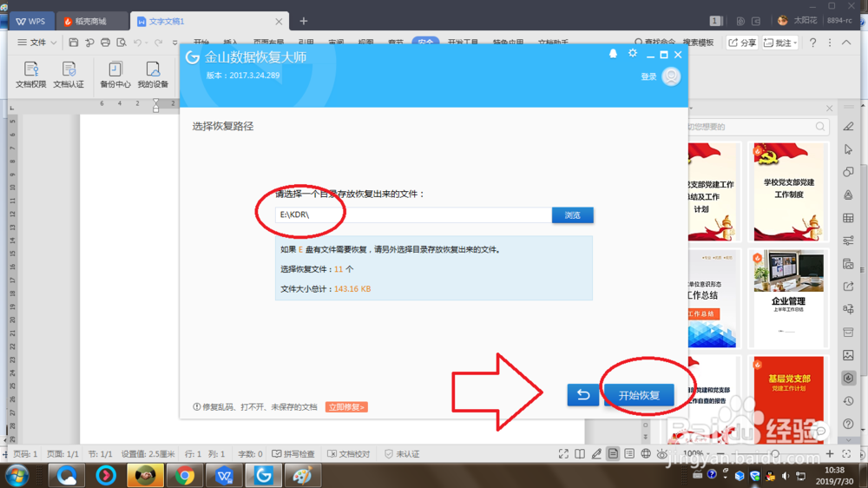
Task: Click the 浏览 browse button
Action: pos(572,215)
